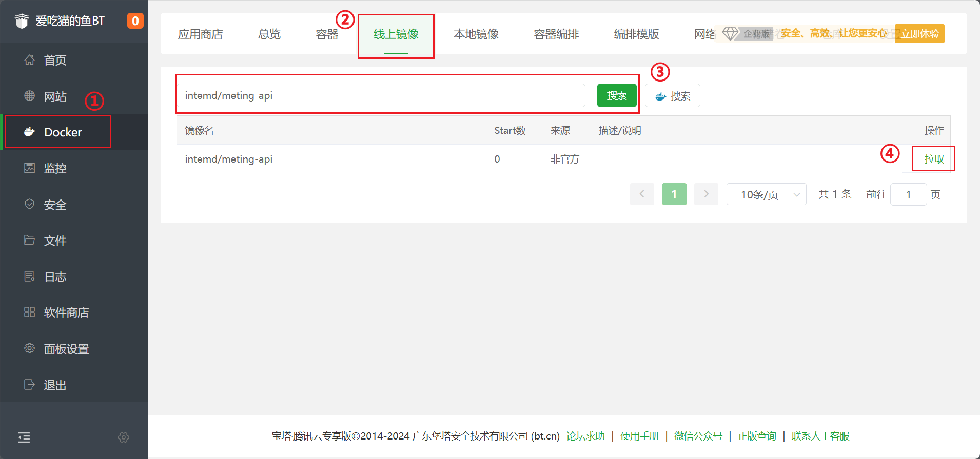The height and width of the screenshot is (459, 980).
Task: Collapse sidebar using bottom-left menu icon
Action: pyautogui.click(x=24, y=437)
